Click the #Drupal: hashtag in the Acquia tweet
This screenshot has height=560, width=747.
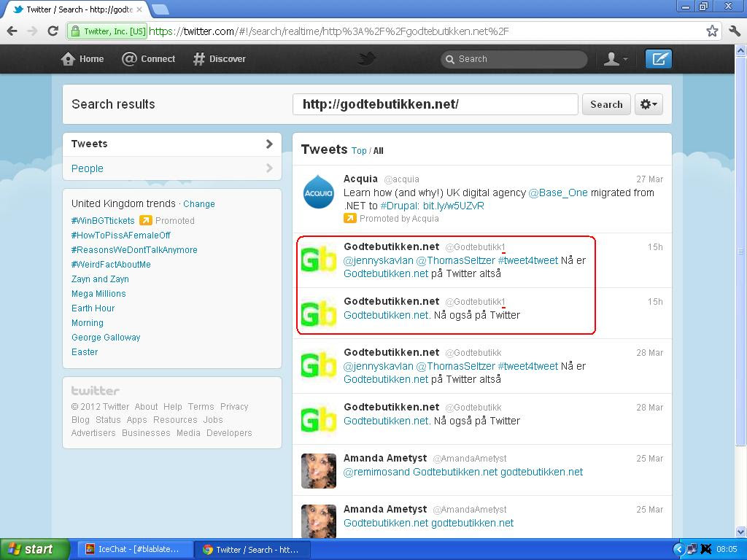pyautogui.click(x=400, y=206)
